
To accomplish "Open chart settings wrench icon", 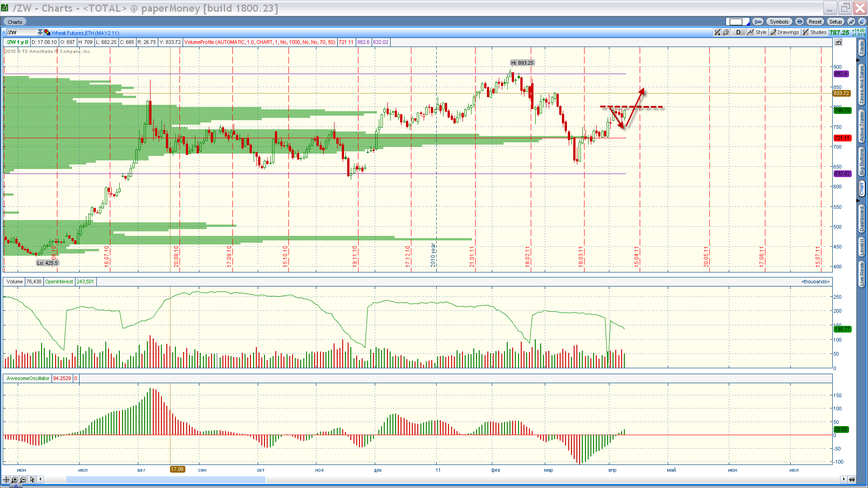I will point(726,32).
